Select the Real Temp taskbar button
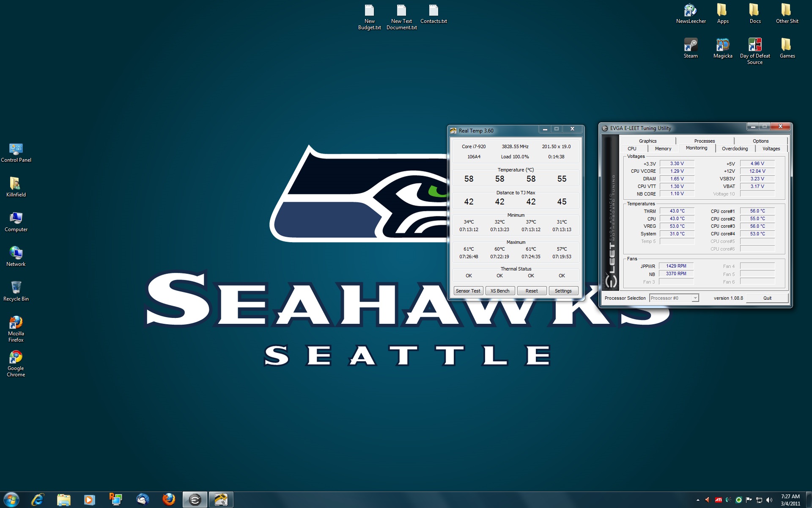 point(221,500)
